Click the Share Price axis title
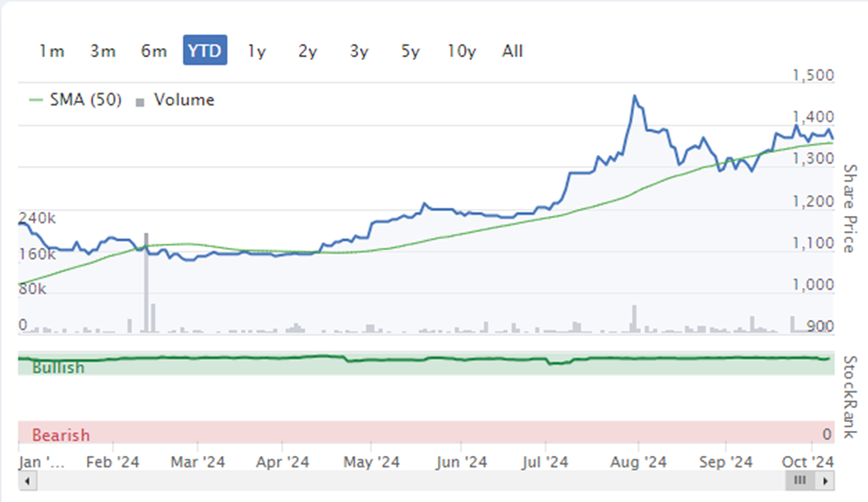Image resolution: width=868 pixels, height=502 pixels. tap(850, 209)
